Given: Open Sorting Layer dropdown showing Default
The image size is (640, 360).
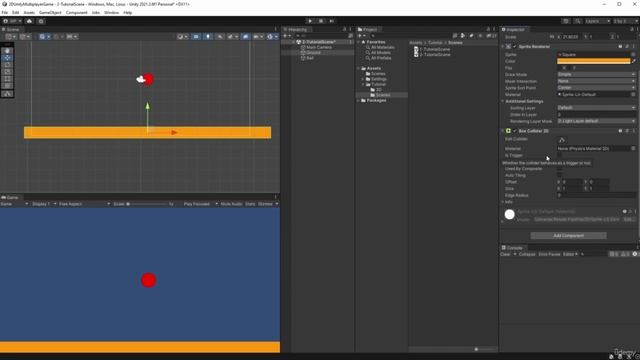Looking at the screenshot, I should pos(596,108).
